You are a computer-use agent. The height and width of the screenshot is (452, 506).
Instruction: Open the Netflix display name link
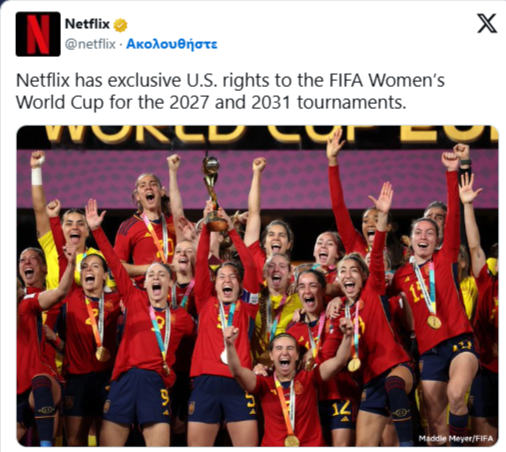[x=87, y=24]
